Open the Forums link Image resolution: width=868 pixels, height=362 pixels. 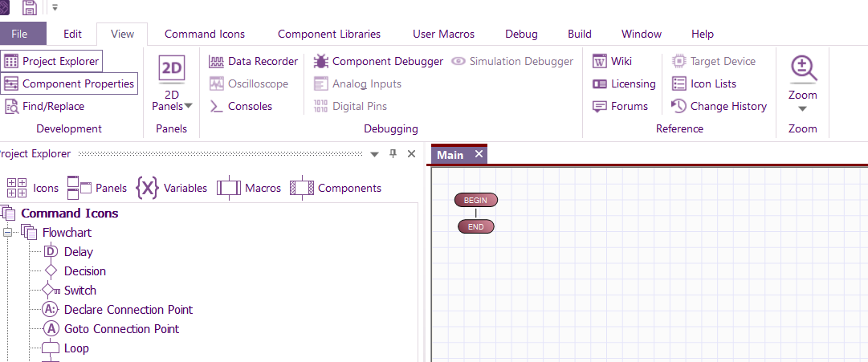click(x=620, y=106)
